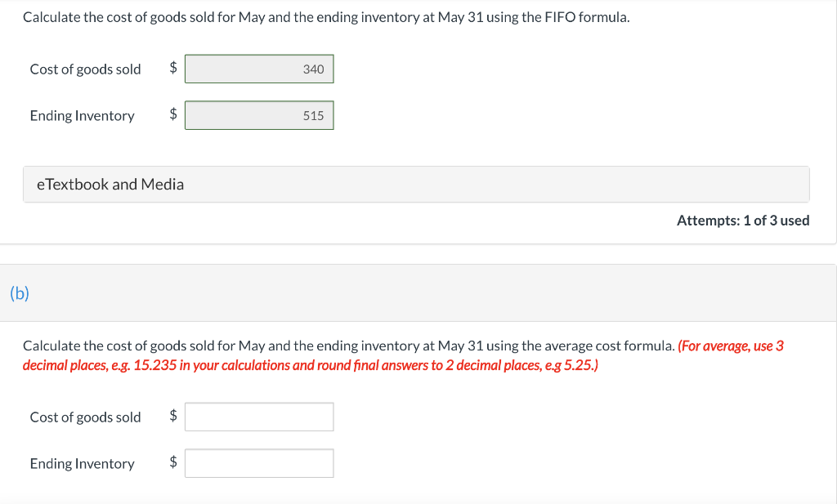Click the filled Ending Inventory field showing 515

[259, 115]
